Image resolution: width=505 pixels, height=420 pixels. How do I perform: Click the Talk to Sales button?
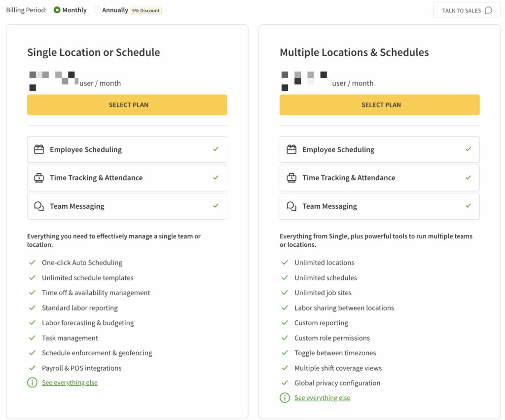click(x=467, y=10)
